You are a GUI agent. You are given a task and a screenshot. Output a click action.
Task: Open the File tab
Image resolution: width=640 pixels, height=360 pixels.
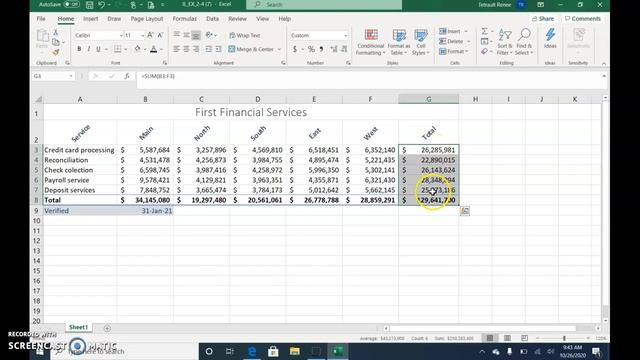(41, 19)
